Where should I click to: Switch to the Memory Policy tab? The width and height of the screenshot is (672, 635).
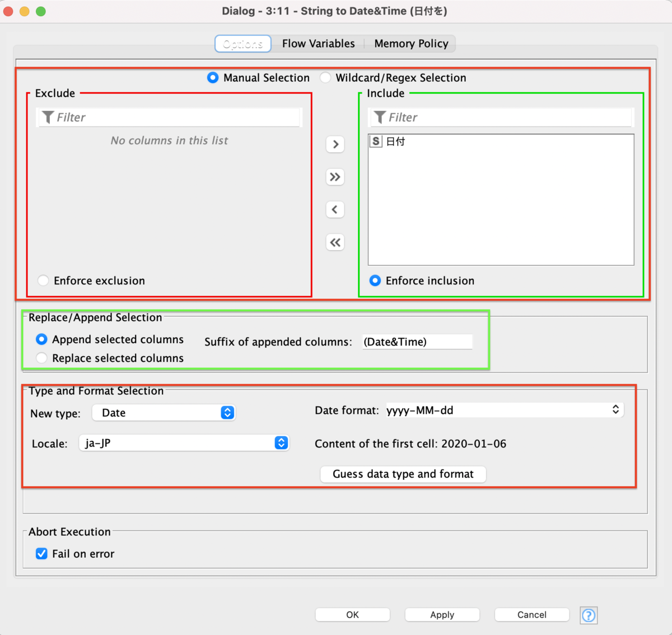coord(411,44)
